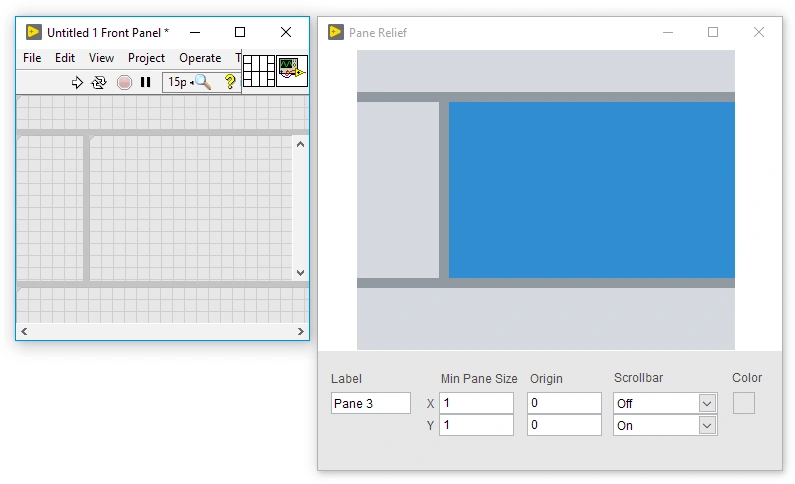Click the VI icon in top right corner
The width and height of the screenshot is (795, 484).
(292, 71)
